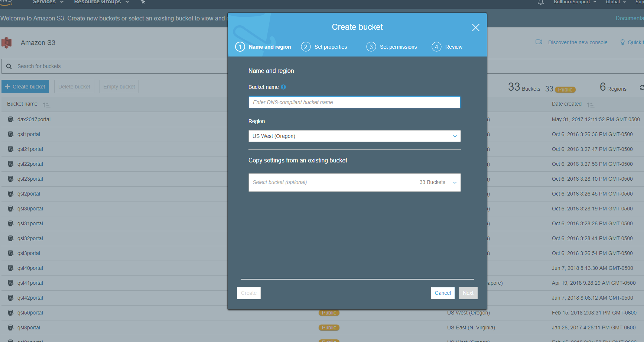Click the Date created column header
Screen dimensions: 644x342
pyautogui.click(x=566, y=104)
